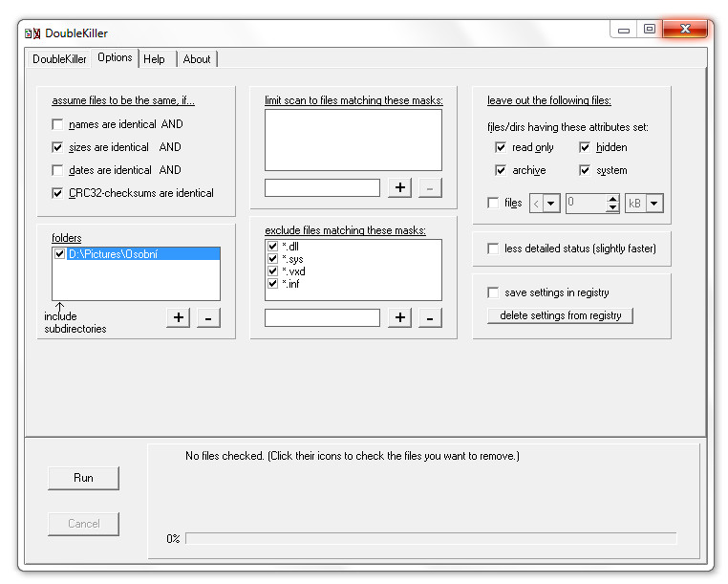Enable 'less detailed status (slightly faster)'
Image resolution: width=728 pixels, height=584 pixels.
click(493, 249)
